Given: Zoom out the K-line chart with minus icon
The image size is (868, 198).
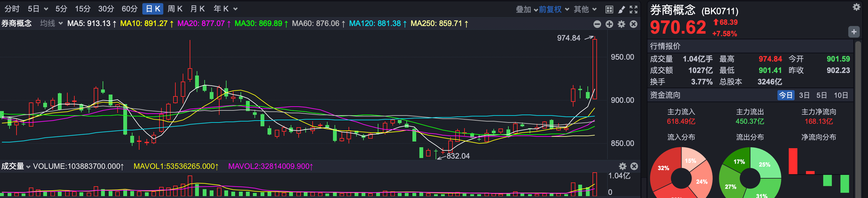Looking at the screenshot, I should point(597,24).
